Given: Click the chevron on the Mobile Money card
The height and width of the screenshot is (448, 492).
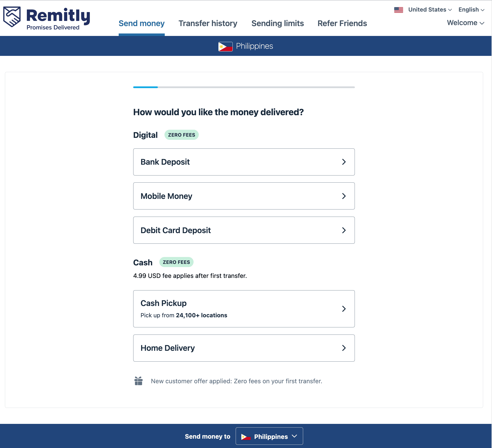Looking at the screenshot, I should [344, 196].
